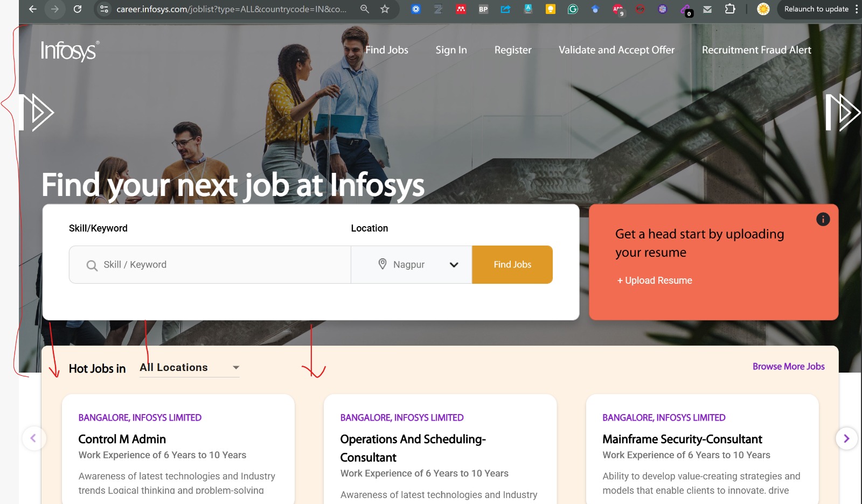Click the browser address bar URL
The width and height of the screenshot is (862, 504).
pyautogui.click(x=232, y=9)
